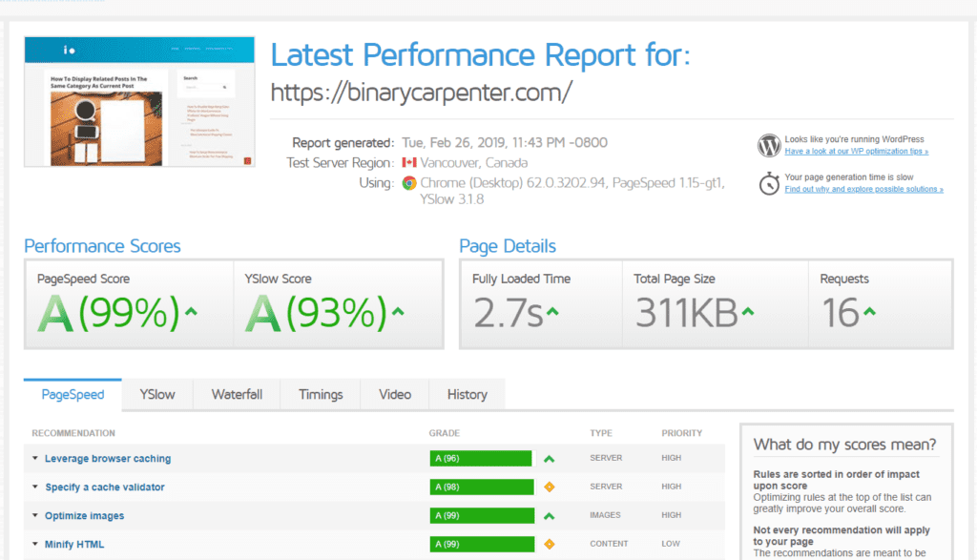Screen dimensions: 977x560
Task: Open the Leverage browser caching recommendation
Action: [x=108, y=459]
